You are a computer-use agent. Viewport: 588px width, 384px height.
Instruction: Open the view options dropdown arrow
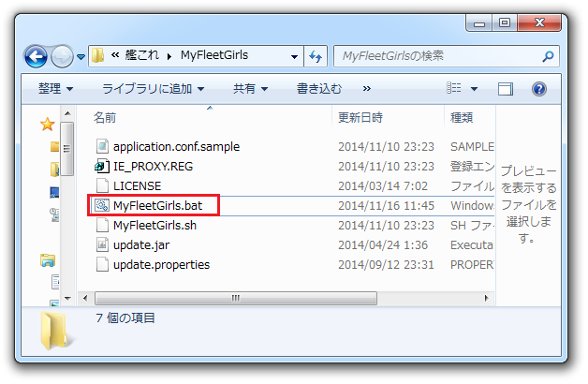coord(475,89)
